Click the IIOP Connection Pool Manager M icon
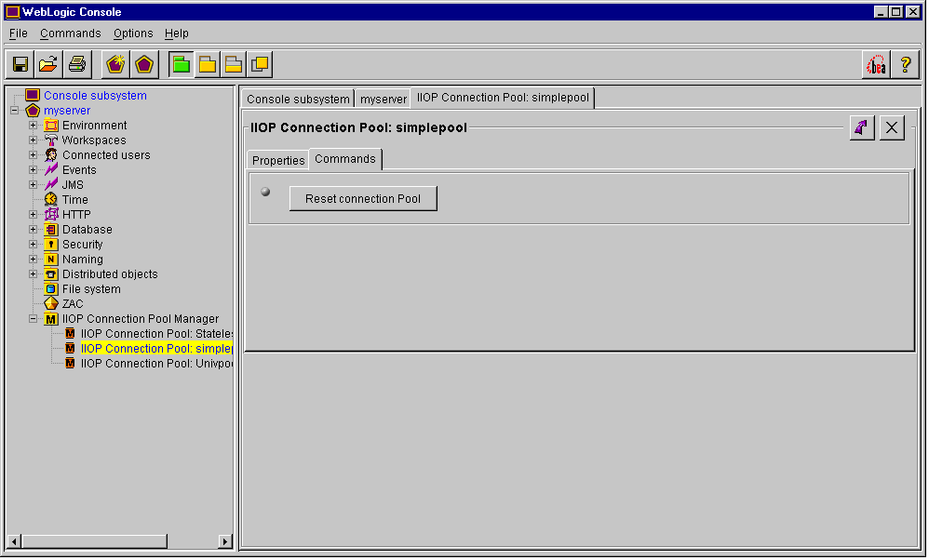 [x=51, y=319]
